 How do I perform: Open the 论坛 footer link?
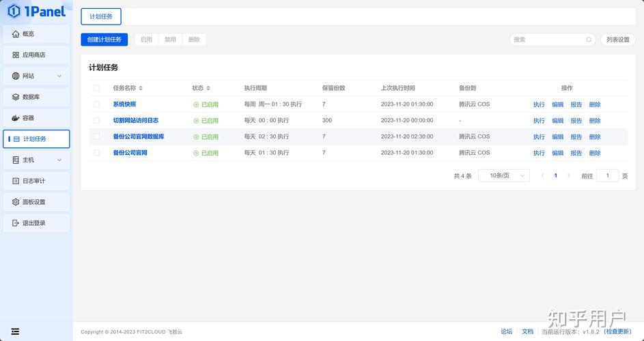click(507, 331)
